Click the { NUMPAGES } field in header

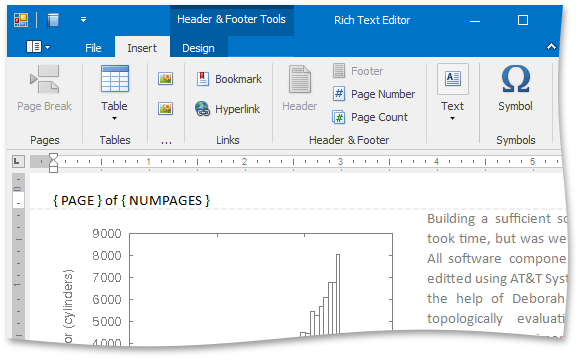pos(166,201)
